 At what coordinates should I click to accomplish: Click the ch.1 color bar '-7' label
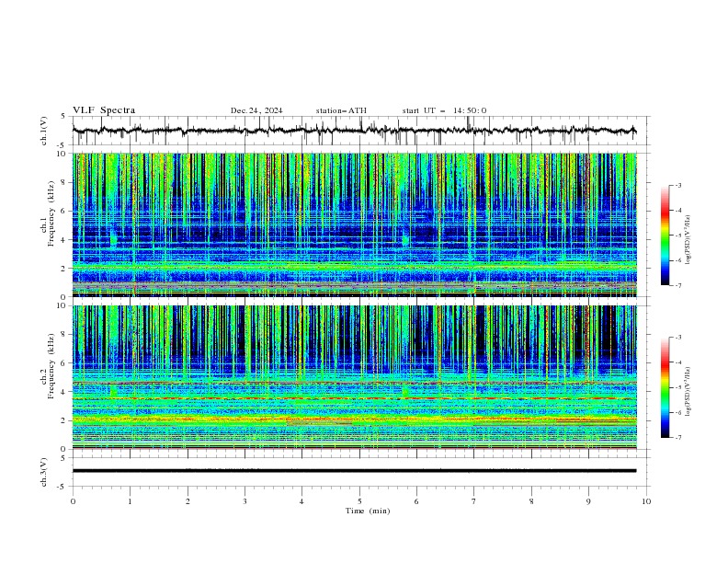click(x=678, y=285)
